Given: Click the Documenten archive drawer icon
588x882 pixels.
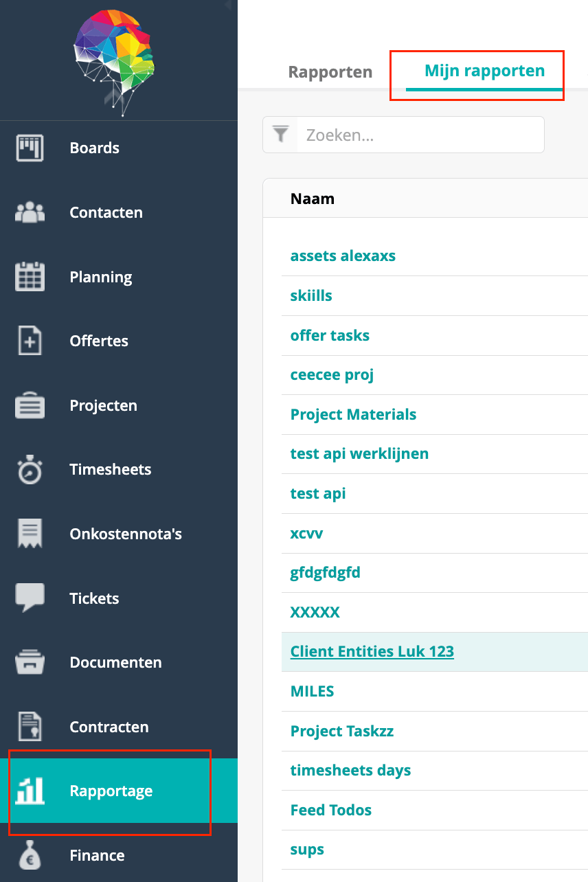Looking at the screenshot, I should click(30, 663).
